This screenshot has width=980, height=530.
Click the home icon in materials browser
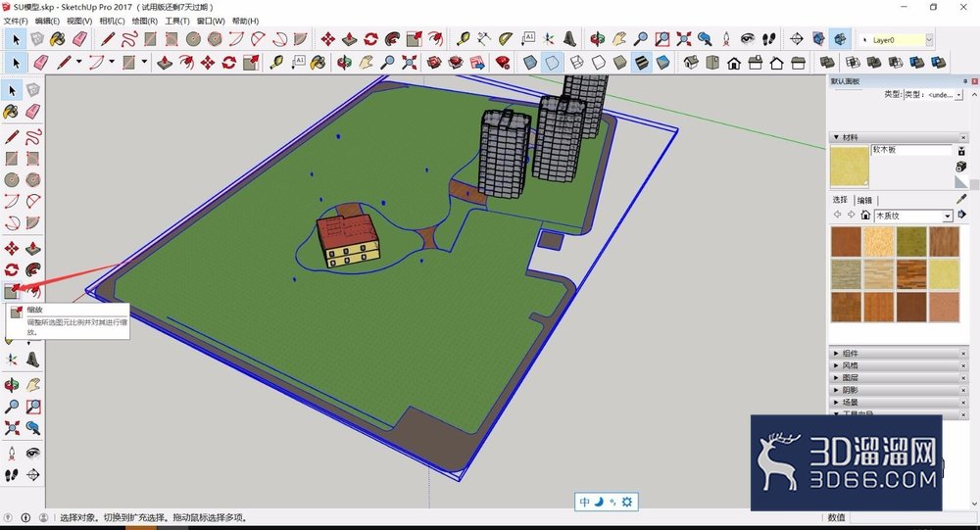[865, 215]
